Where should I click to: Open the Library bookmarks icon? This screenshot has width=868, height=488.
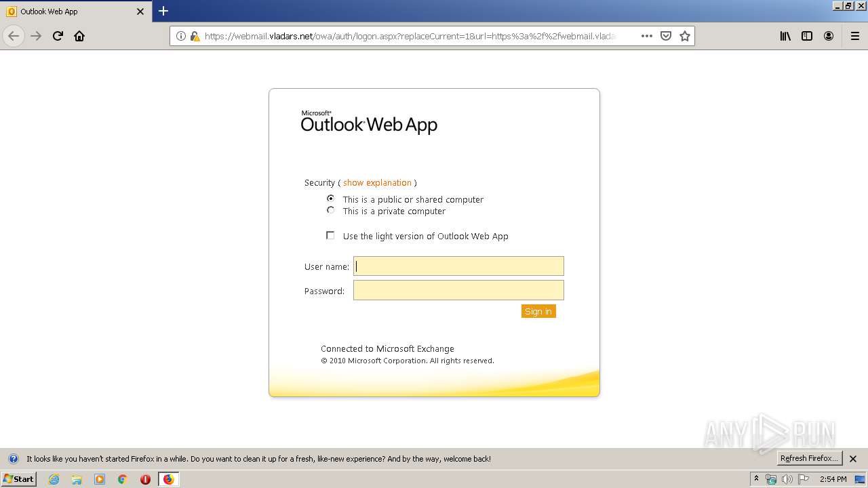(785, 36)
